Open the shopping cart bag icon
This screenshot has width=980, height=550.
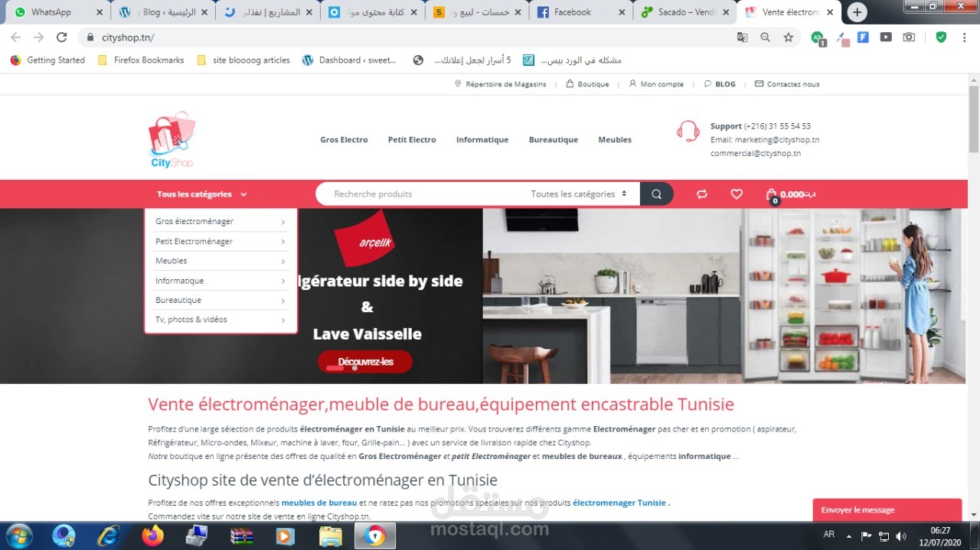tap(772, 195)
